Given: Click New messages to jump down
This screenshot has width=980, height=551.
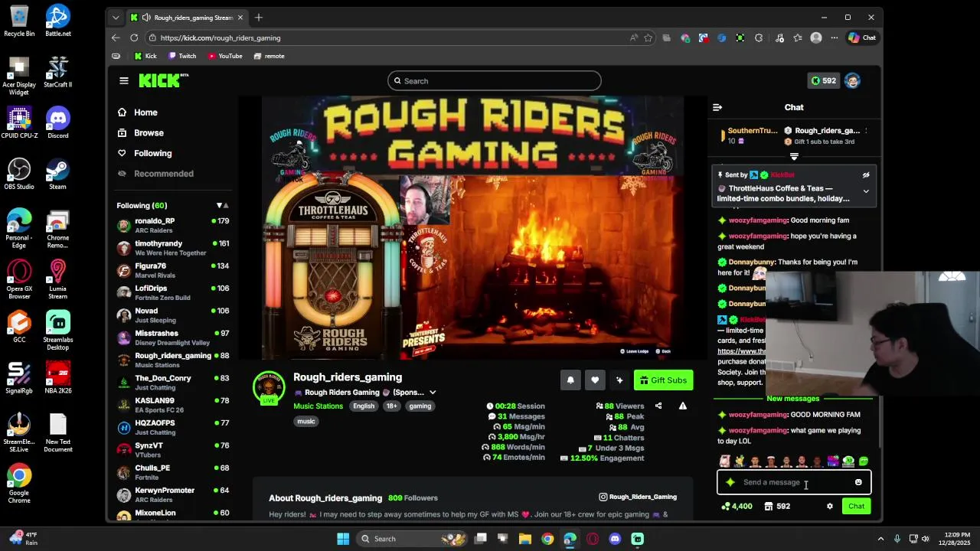Looking at the screenshot, I should pyautogui.click(x=793, y=399).
